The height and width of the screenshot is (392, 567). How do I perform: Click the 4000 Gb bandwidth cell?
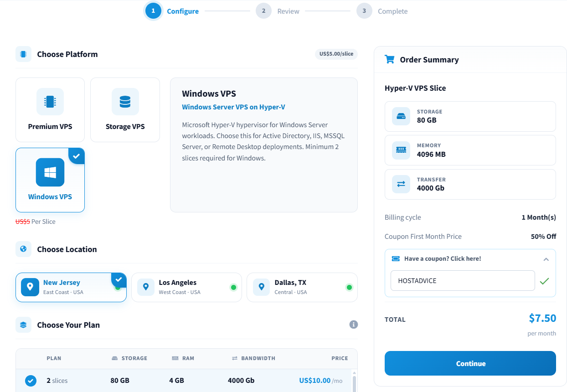pos(241,380)
